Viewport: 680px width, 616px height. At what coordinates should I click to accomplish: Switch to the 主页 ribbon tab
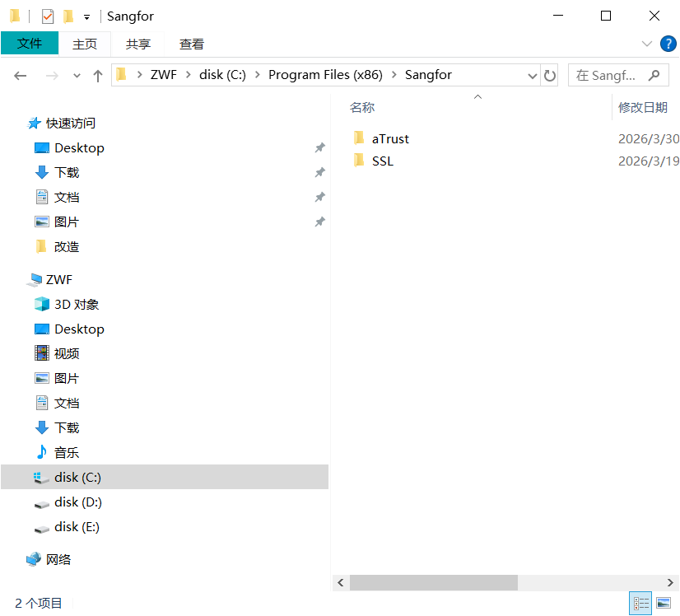click(85, 44)
